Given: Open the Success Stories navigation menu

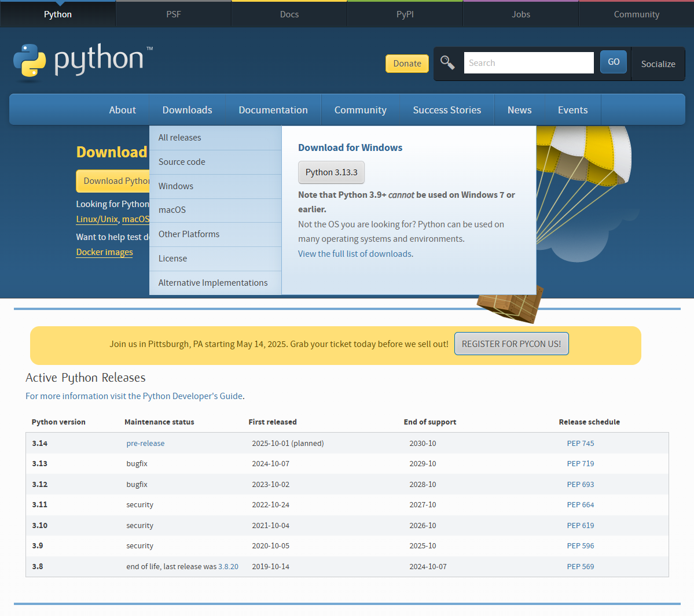Looking at the screenshot, I should (x=447, y=110).
